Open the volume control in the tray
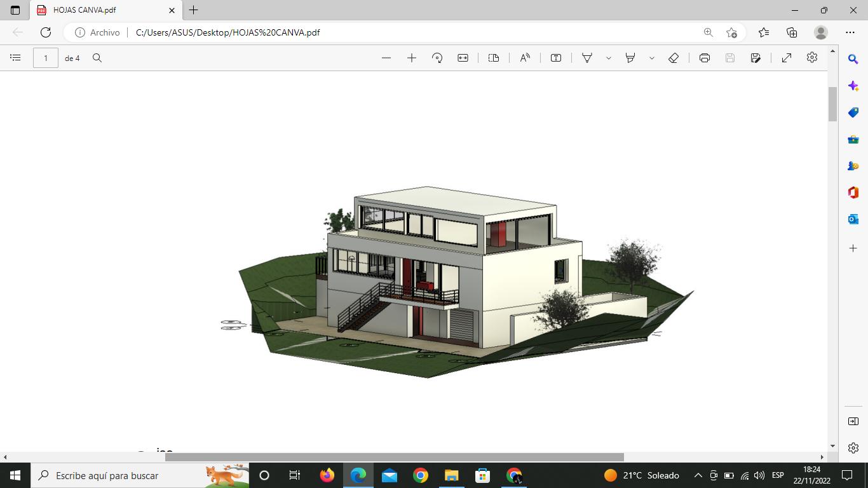Viewport: 868px width, 488px height. [x=759, y=475]
